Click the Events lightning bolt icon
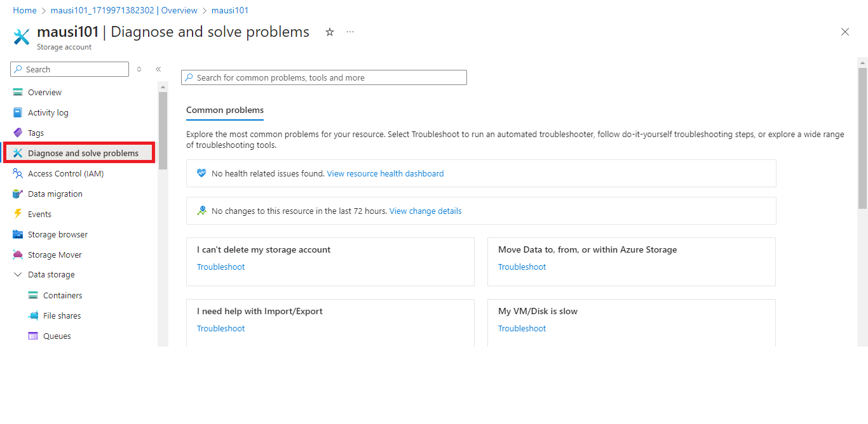The height and width of the screenshot is (424, 868). (18, 214)
